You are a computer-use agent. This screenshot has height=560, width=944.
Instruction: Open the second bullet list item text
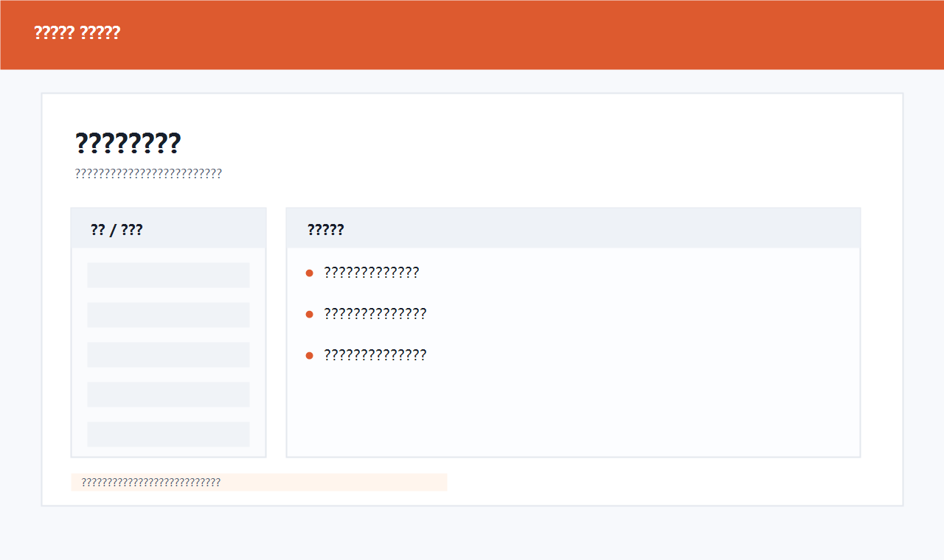pyautogui.click(x=375, y=314)
